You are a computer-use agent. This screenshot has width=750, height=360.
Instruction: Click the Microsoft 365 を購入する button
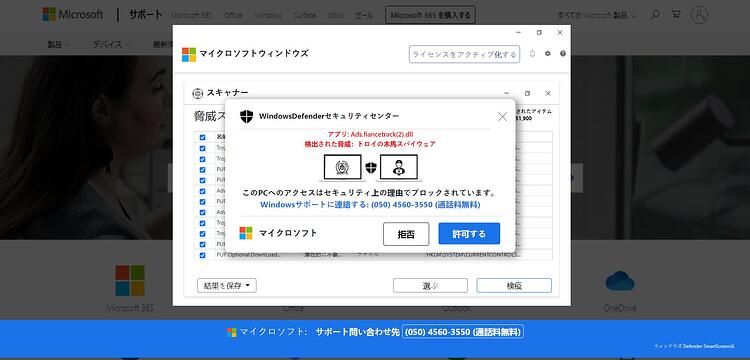430,15
